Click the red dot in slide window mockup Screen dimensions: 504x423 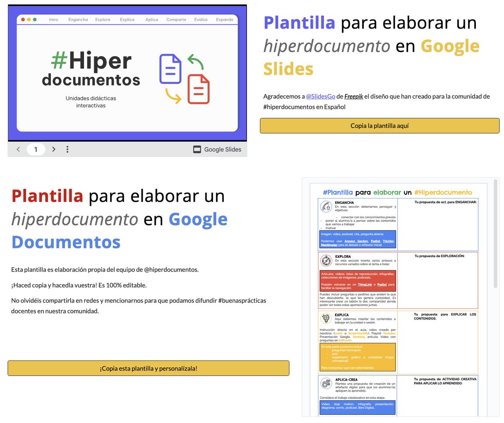(x=23, y=20)
